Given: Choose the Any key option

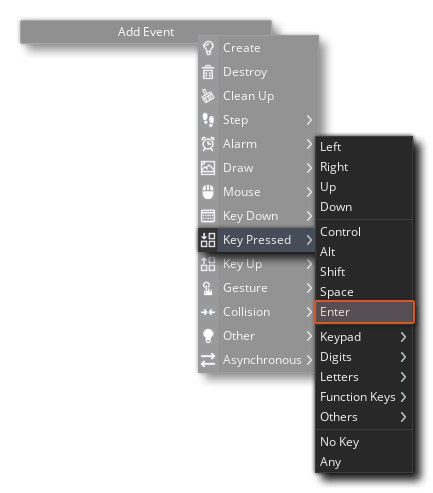Looking at the screenshot, I should 364,462.
